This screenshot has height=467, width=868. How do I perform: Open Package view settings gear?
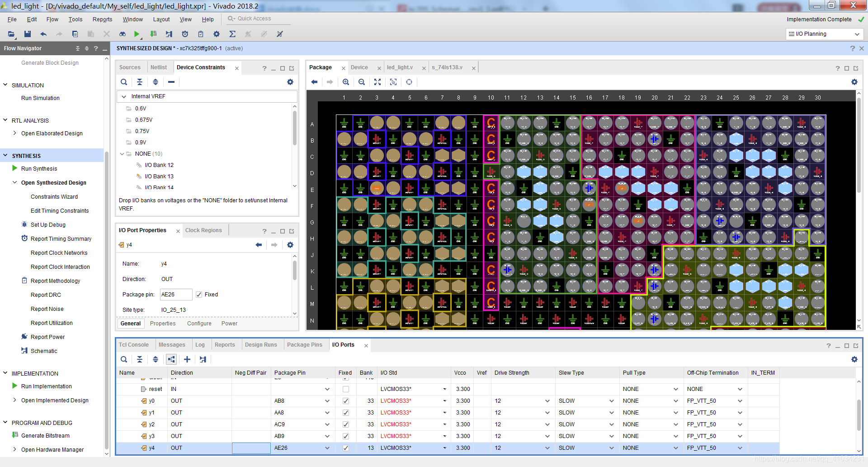pyautogui.click(x=854, y=82)
